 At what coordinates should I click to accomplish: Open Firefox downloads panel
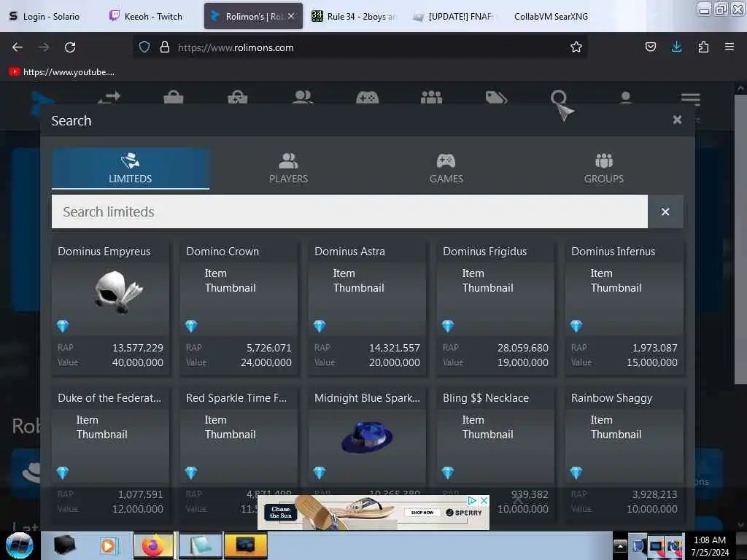point(676,47)
